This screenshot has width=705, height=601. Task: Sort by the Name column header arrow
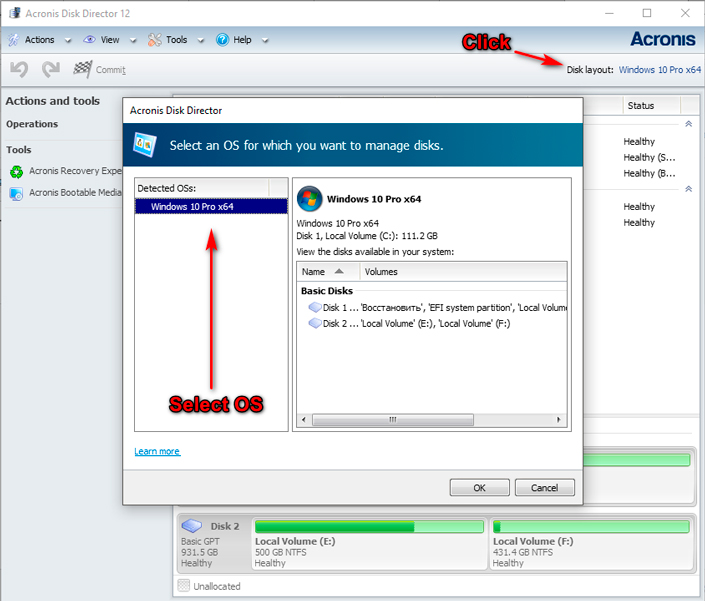point(339,271)
